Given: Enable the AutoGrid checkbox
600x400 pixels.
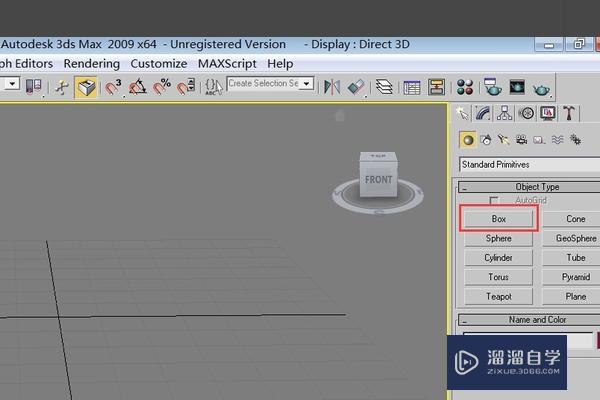Looking at the screenshot, I should click(x=494, y=200).
